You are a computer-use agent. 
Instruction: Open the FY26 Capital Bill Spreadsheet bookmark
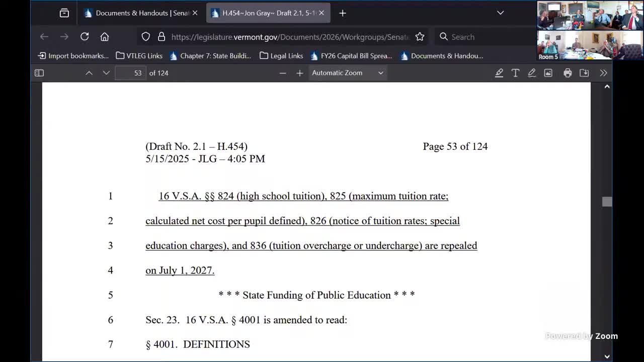(x=352, y=56)
